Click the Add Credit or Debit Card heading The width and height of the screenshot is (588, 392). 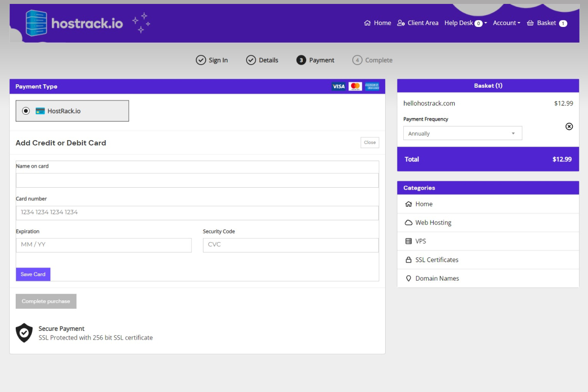(61, 143)
